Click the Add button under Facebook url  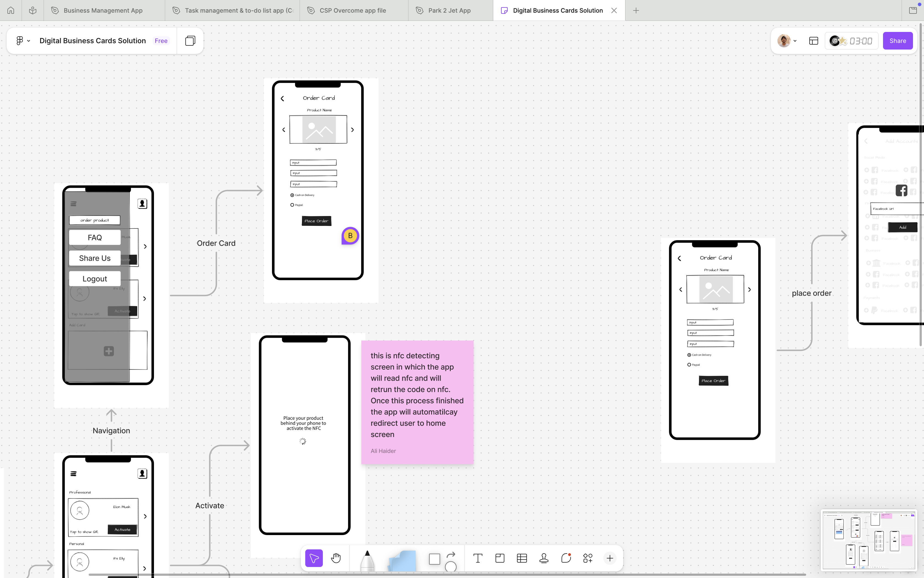coord(903,227)
